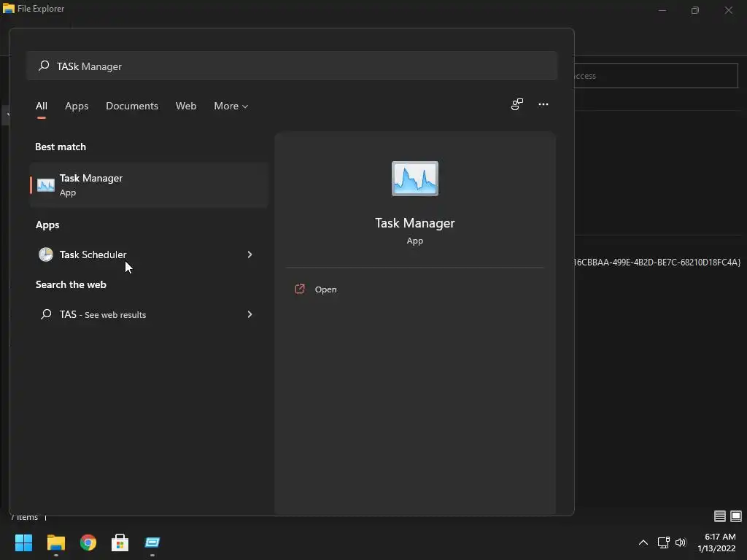Screen dimensions: 747x560
Task: Click the Task Scheduler result text
Action: pyautogui.click(x=93, y=254)
